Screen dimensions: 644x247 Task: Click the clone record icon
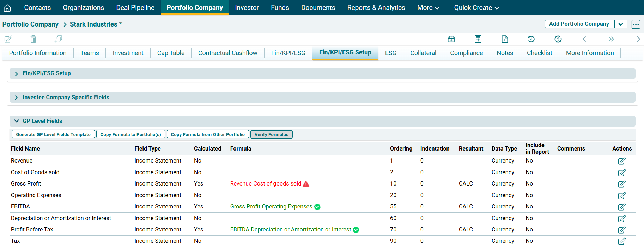[58, 39]
